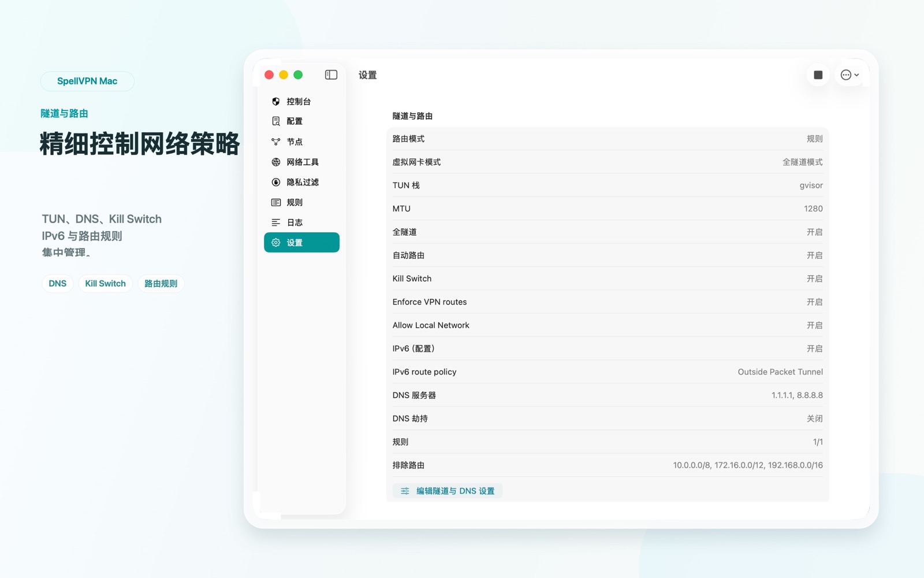
Task: Click the gvisor value in TUN 栈 row
Action: click(811, 186)
